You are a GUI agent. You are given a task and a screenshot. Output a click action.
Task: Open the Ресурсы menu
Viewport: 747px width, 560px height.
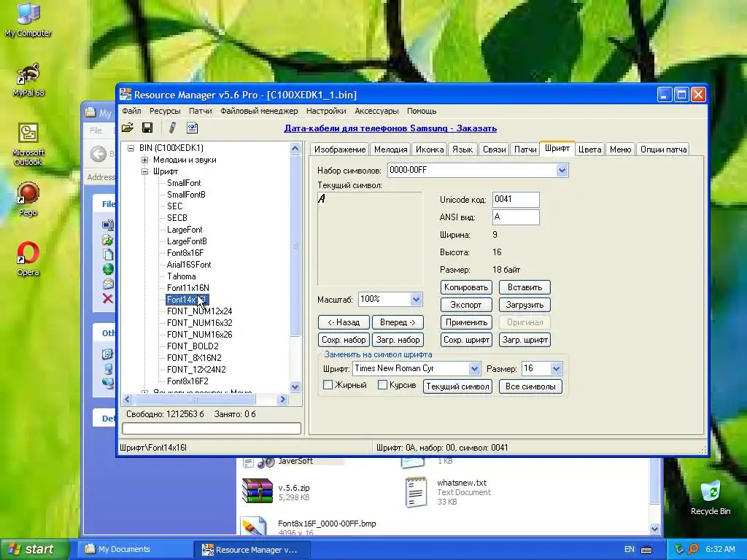click(x=165, y=111)
